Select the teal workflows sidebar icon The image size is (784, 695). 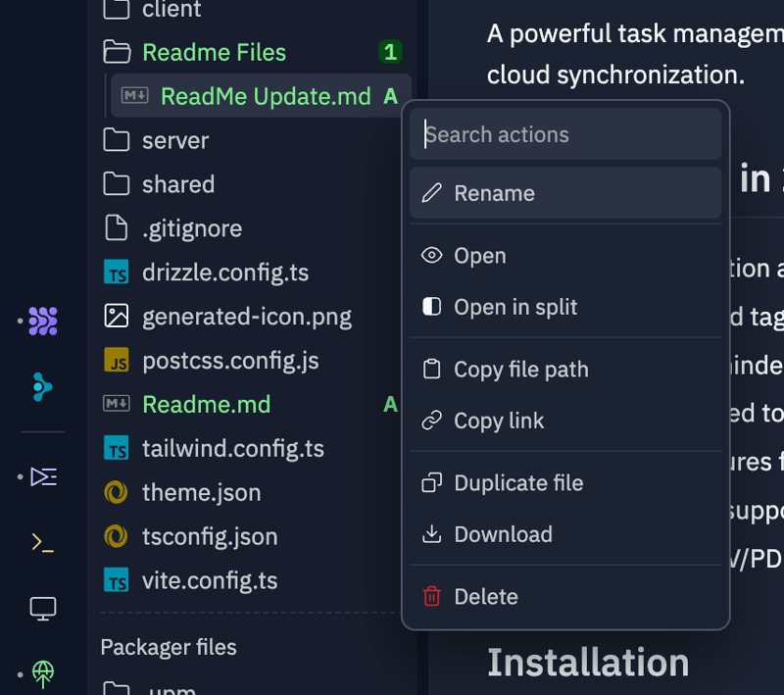41,387
